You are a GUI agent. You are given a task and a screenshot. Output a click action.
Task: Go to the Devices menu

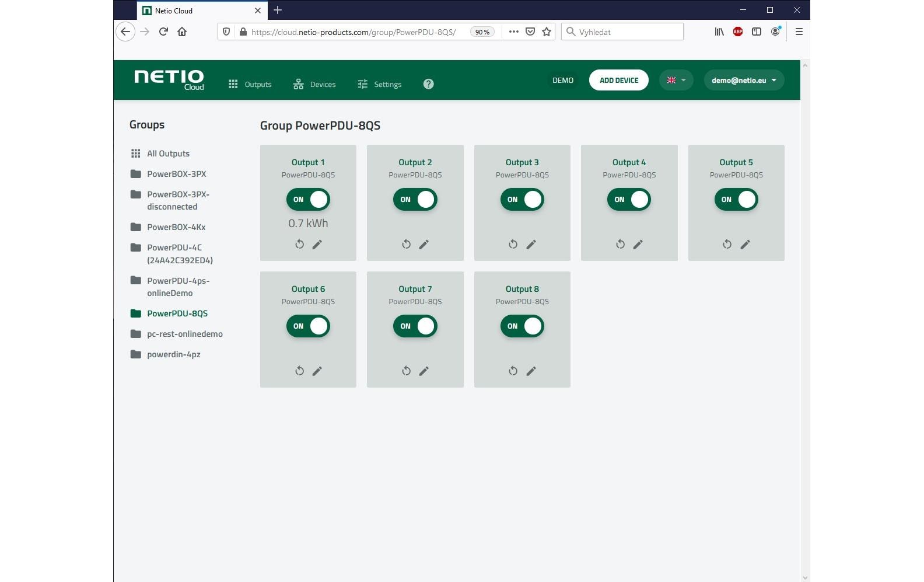[x=314, y=85]
